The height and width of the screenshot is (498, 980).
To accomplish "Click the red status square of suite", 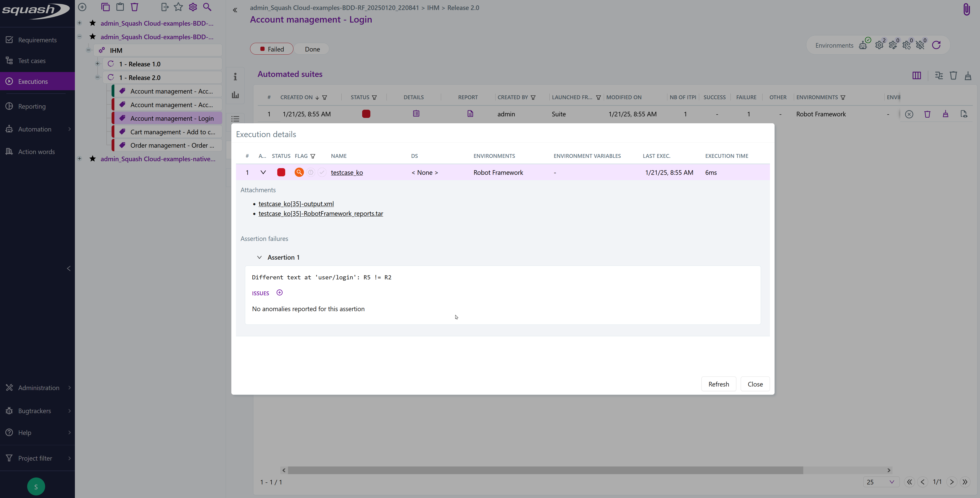I will click(366, 114).
